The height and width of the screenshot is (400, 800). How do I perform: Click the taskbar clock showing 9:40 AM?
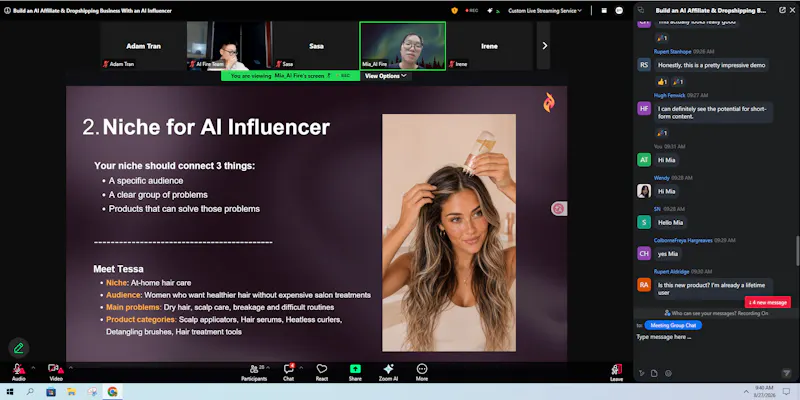coord(764,391)
